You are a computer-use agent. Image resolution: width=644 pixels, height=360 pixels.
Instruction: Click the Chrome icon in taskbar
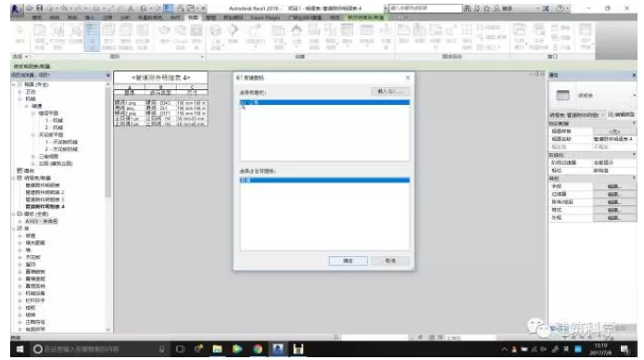click(x=258, y=349)
